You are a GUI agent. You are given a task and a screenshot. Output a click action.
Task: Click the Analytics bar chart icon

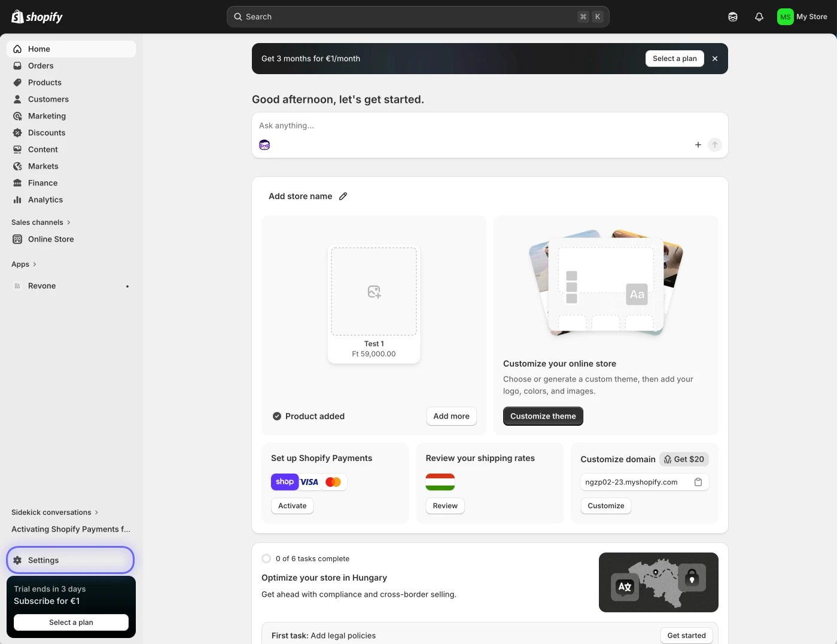tap(17, 200)
